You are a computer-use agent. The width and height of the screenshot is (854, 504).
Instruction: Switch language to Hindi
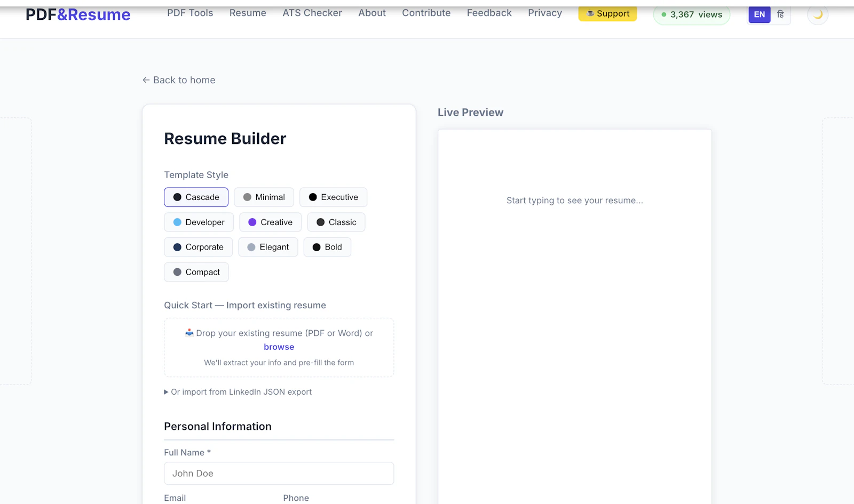point(780,14)
